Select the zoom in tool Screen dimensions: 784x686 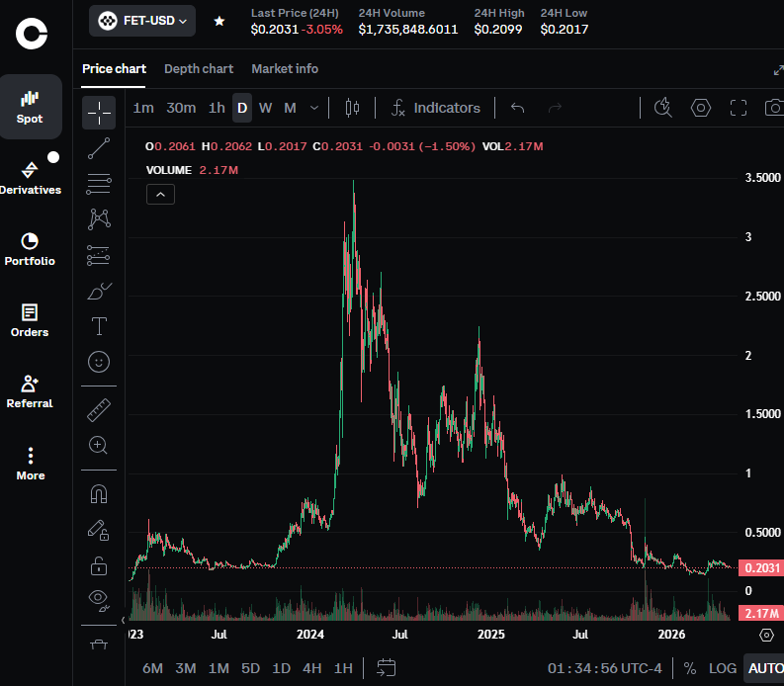tap(99, 445)
